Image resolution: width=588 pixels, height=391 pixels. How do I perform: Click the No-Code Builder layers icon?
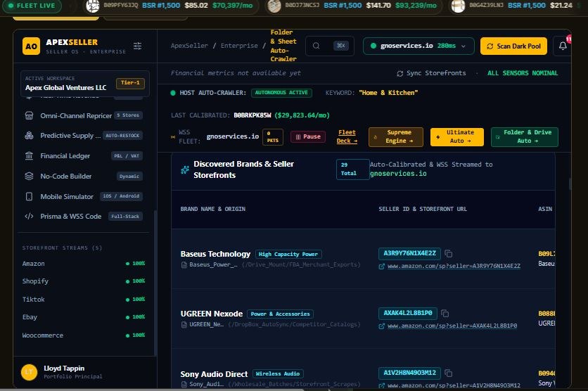(29, 176)
